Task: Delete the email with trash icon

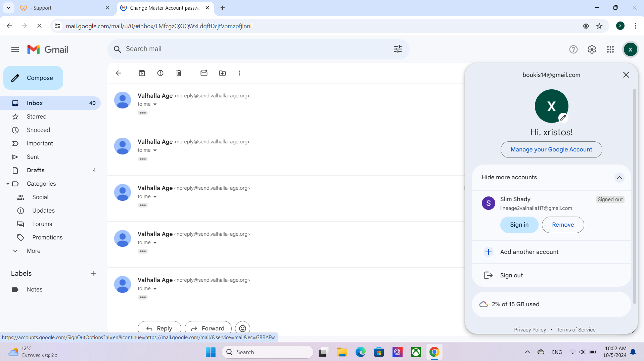Action: click(x=179, y=73)
